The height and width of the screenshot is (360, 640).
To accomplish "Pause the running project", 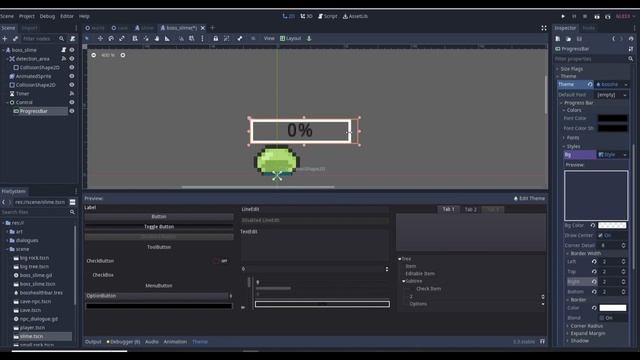I will (x=574, y=16).
